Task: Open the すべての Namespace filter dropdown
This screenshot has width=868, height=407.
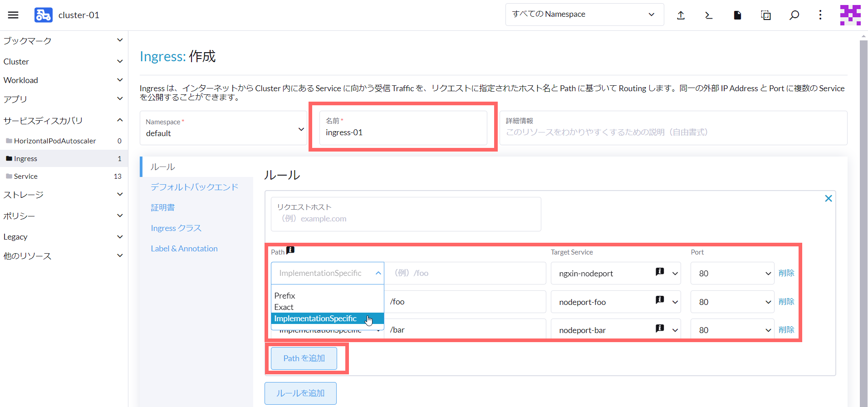Action: tap(584, 15)
